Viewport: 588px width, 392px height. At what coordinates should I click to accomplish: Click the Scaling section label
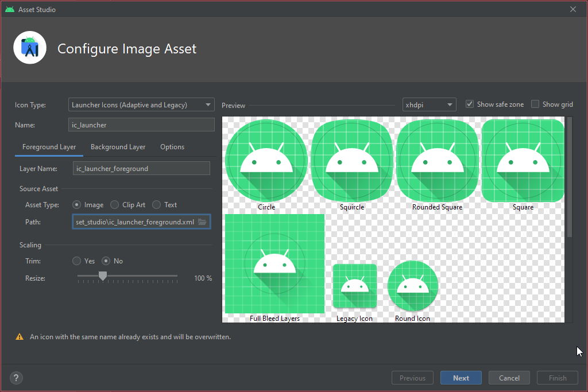pos(30,244)
